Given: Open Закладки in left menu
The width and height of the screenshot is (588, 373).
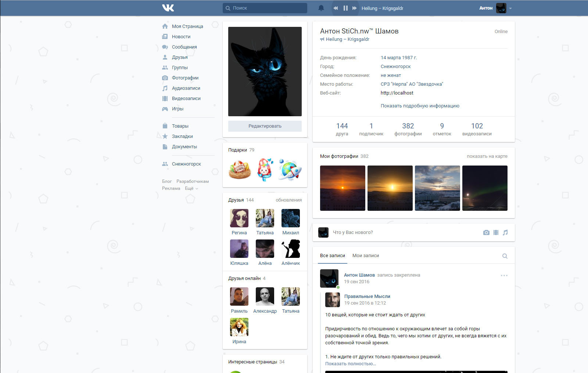Looking at the screenshot, I should pyautogui.click(x=182, y=136).
